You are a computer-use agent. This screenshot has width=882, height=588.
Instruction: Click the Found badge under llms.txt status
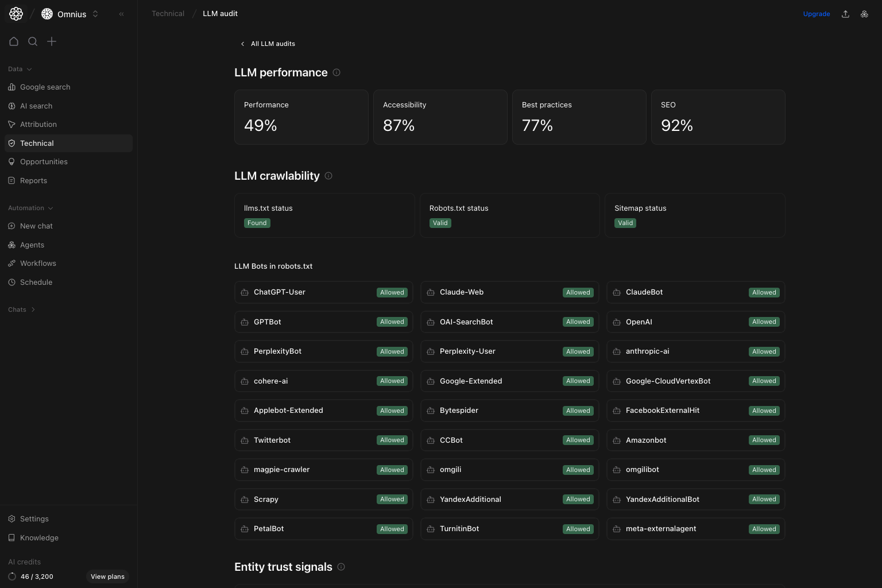tap(257, 223)
